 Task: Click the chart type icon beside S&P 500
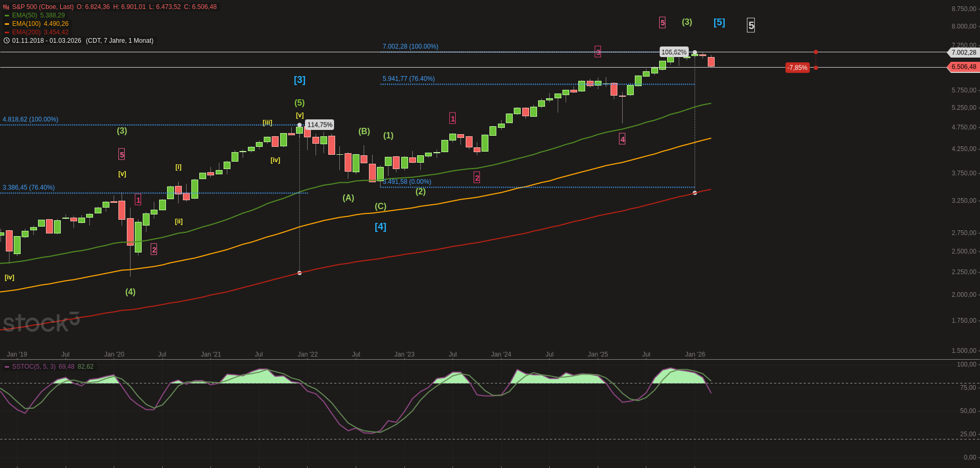pos(6,7)
